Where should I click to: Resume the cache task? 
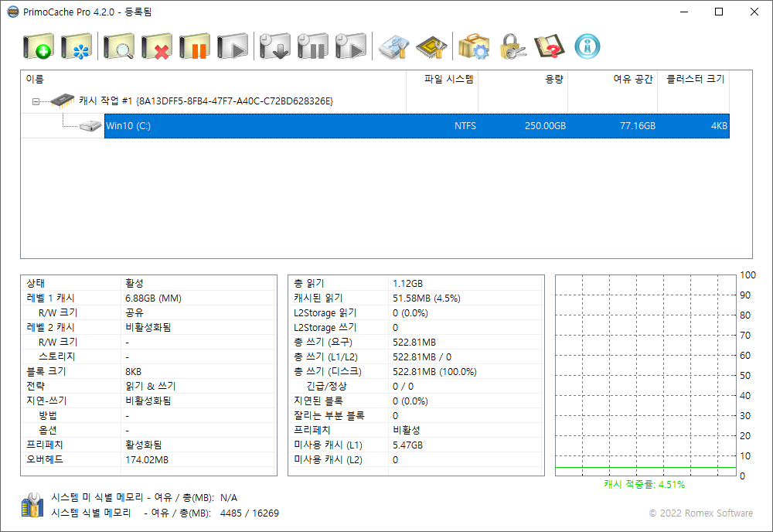coord(233,46)
